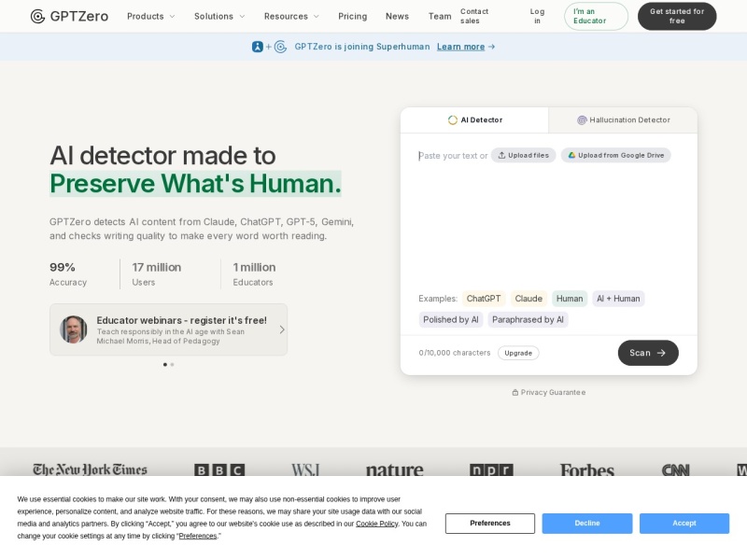Expand the Solutions menu
Image resolution: width=747 pixels, height=560 pixels.
coord(219,16)
